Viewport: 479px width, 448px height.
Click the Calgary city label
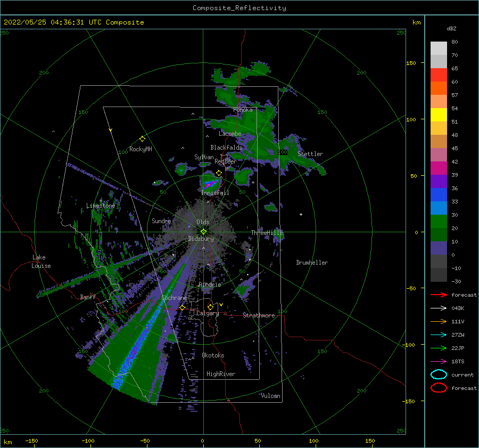[x=208, y=313]
